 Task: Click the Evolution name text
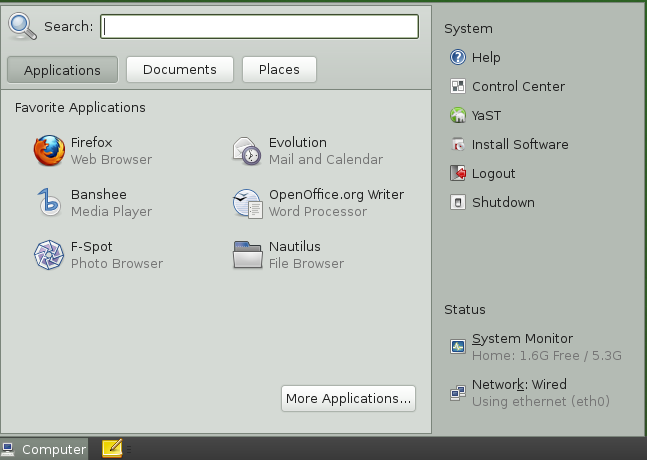click(298, 142)
